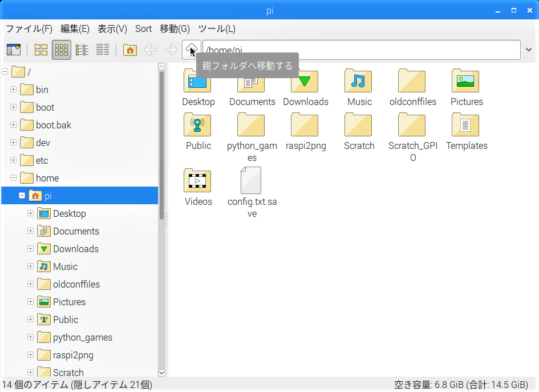539x392 pixels.
Task: Open the Desktop folder icon in main pane
Action: point(197,81)
